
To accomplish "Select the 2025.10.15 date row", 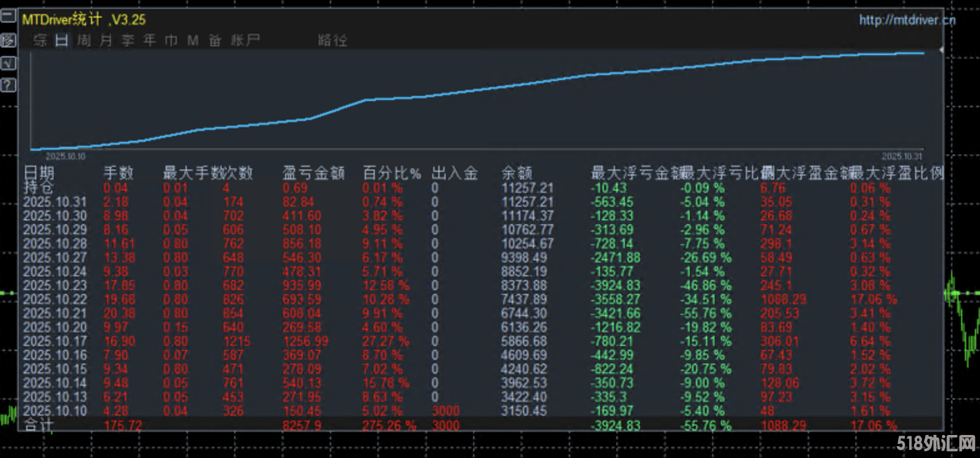I will 55,369.
